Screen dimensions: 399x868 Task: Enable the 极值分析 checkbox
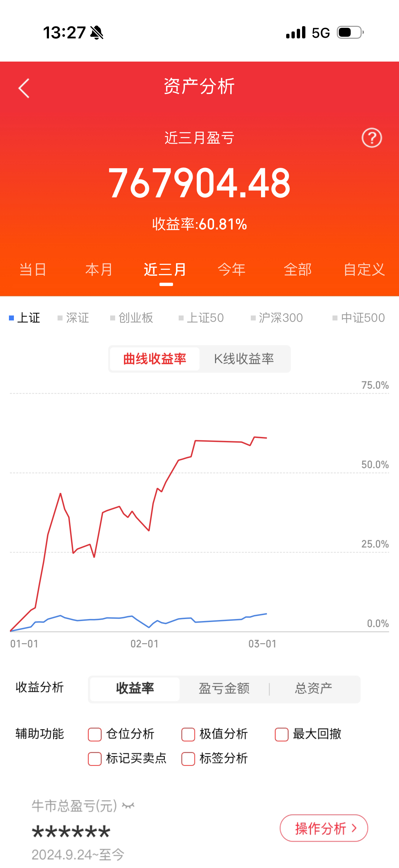[x=188, y=734]
